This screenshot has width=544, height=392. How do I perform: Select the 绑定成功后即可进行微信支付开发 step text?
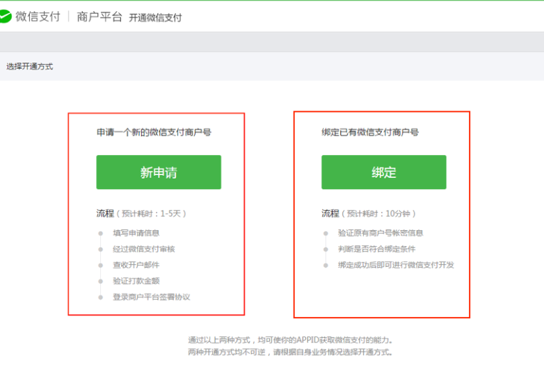tap(396, 265)
